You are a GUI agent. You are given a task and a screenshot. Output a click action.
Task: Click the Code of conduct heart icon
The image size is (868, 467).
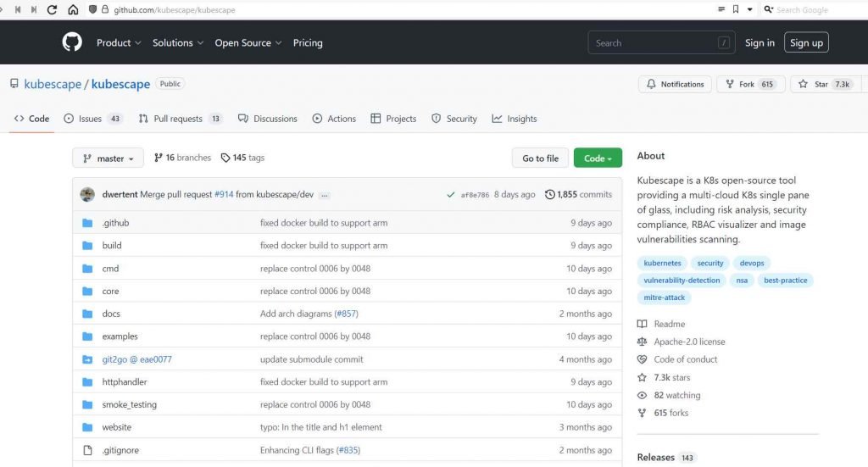(643, 359)
